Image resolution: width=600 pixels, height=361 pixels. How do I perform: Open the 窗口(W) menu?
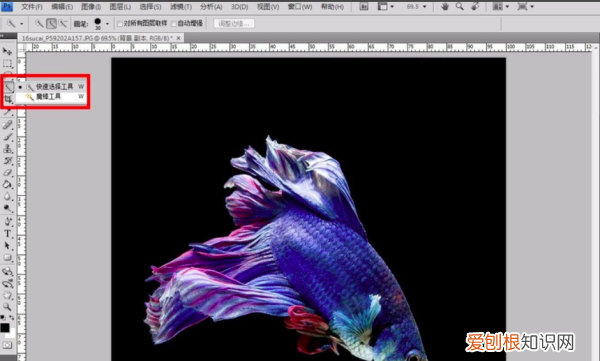click(x=300, y=7)
